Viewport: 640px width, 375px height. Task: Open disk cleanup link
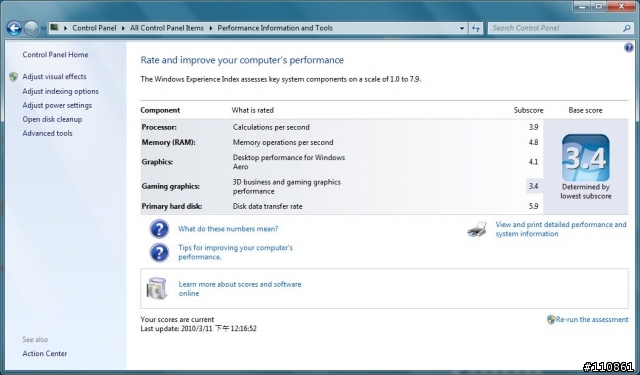[52, 119]
